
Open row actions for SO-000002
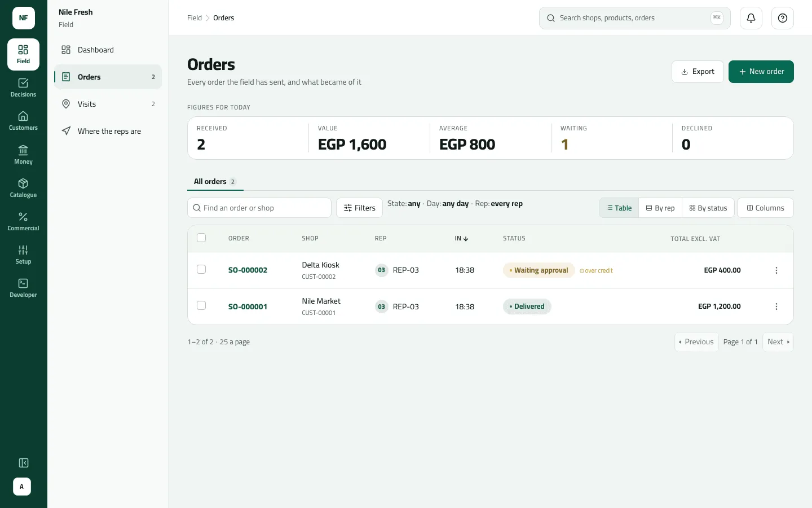click(776, 270)
